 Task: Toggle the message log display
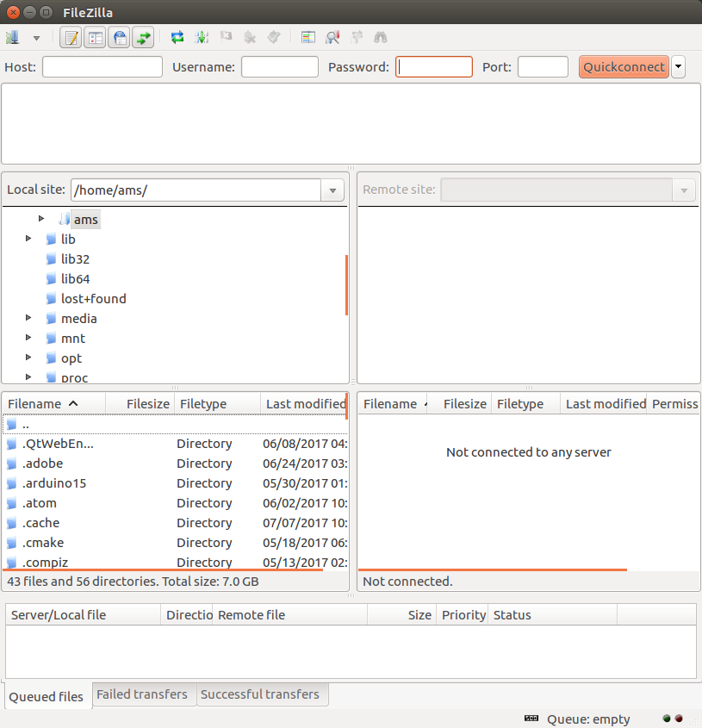point(71,37)
